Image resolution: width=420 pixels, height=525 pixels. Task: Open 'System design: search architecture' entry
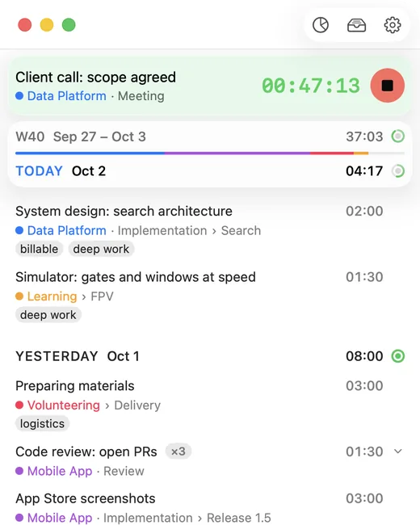coord(124,212)
